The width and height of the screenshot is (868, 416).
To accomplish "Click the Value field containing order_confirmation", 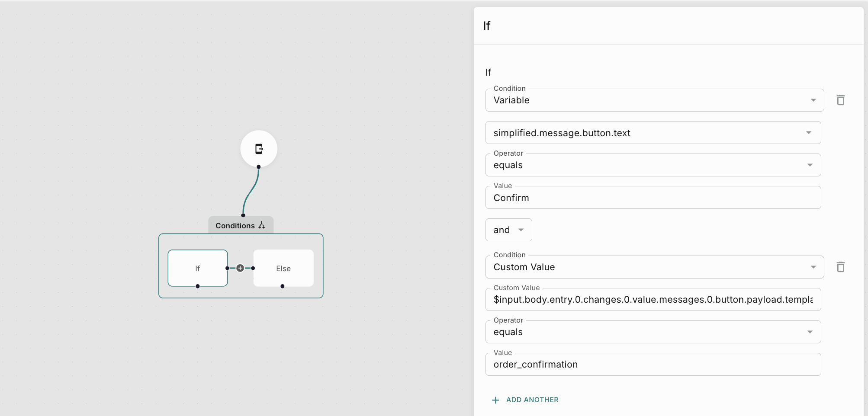I will (653, 365).
